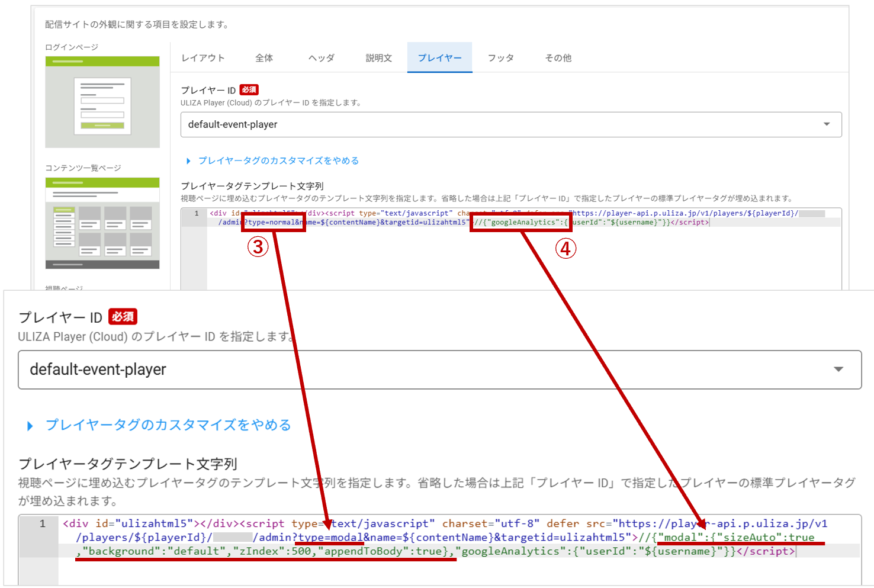Image resolution: width=874 pixels, height=588 pixels.
Task: Click type=normal in the small code editor
Action: (273, 223)
